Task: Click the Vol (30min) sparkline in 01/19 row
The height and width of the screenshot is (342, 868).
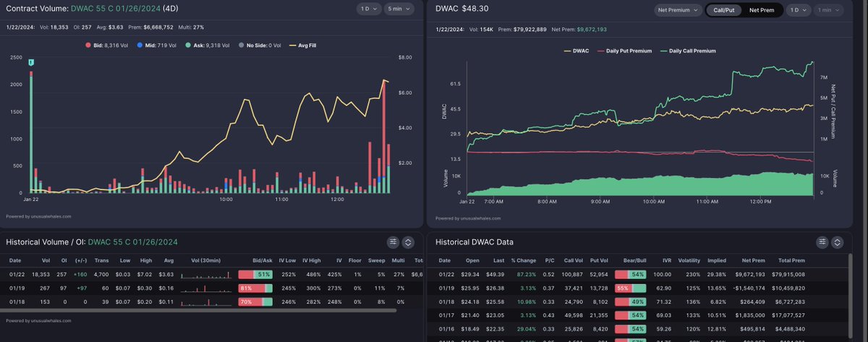Action: coord(205,288)
